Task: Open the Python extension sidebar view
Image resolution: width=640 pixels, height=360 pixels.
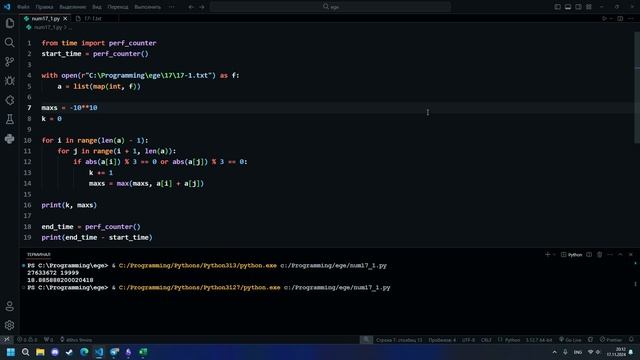Action: click(10, 139)
